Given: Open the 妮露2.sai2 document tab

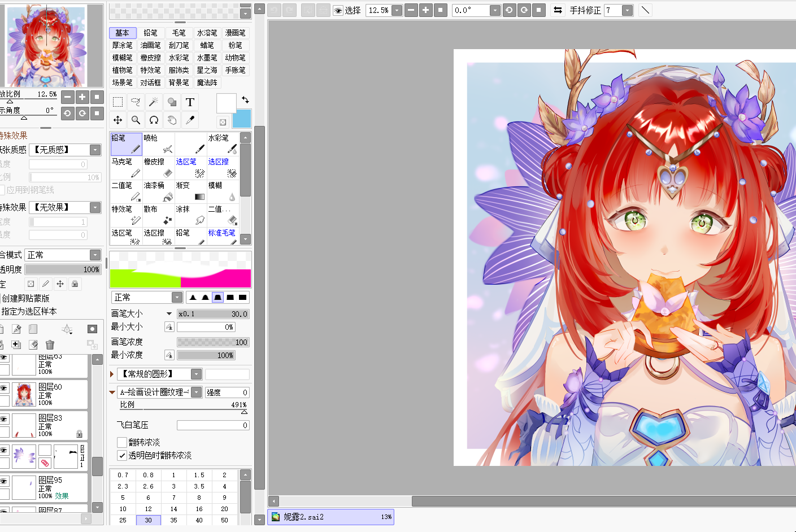Looking at the screenshot, I should pyautogui.click(x=331, y=517).
